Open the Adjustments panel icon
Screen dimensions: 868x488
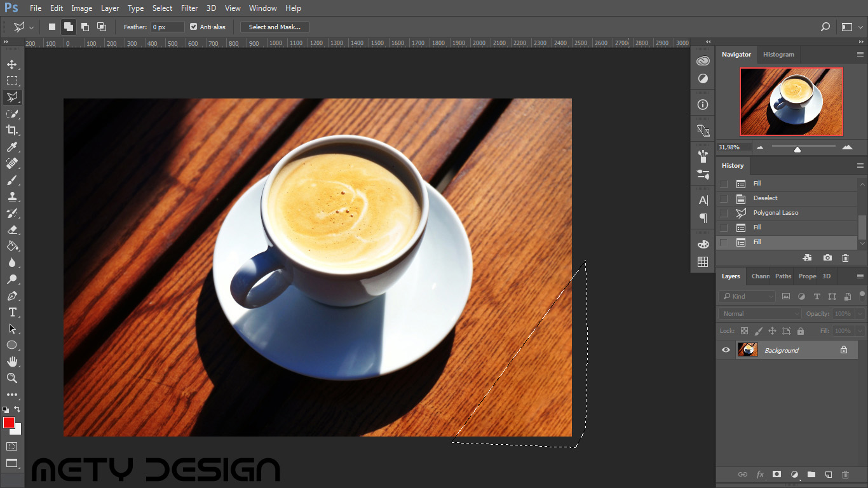pyautogui.click(x=703, y=79)
